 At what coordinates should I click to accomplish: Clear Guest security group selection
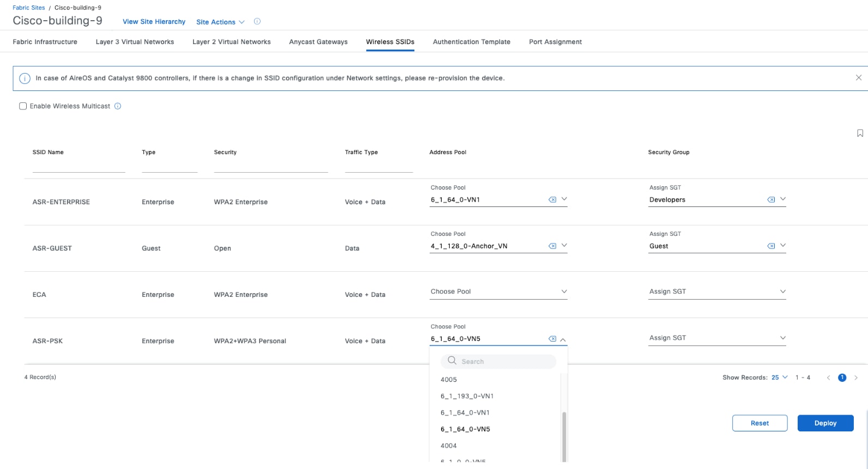coord(771,246)
